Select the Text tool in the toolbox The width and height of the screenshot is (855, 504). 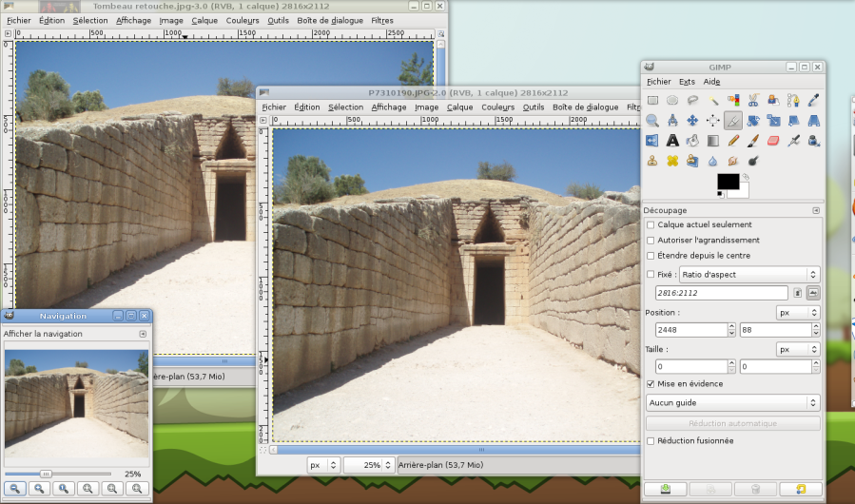[672, 141]
